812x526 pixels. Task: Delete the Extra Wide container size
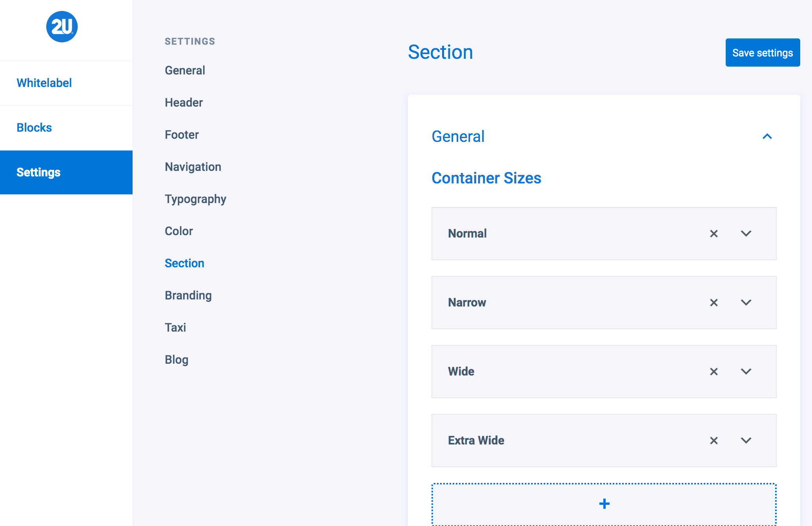tap(714, 441)
